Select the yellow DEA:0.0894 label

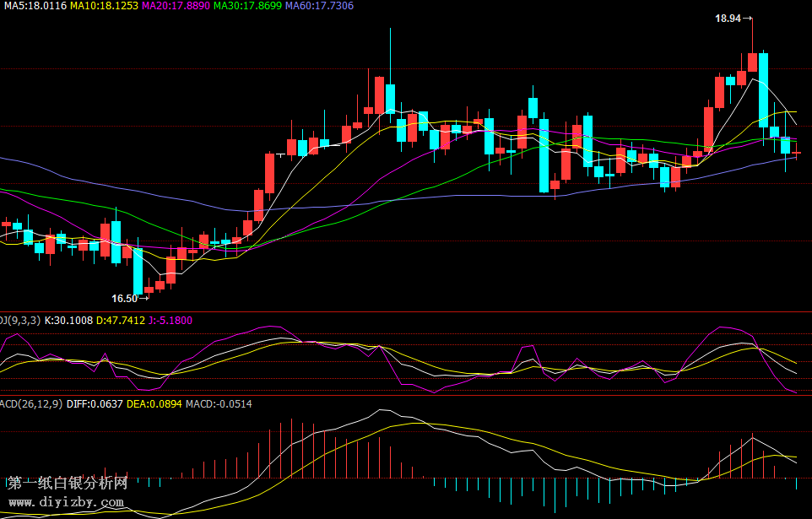point(153,404)
